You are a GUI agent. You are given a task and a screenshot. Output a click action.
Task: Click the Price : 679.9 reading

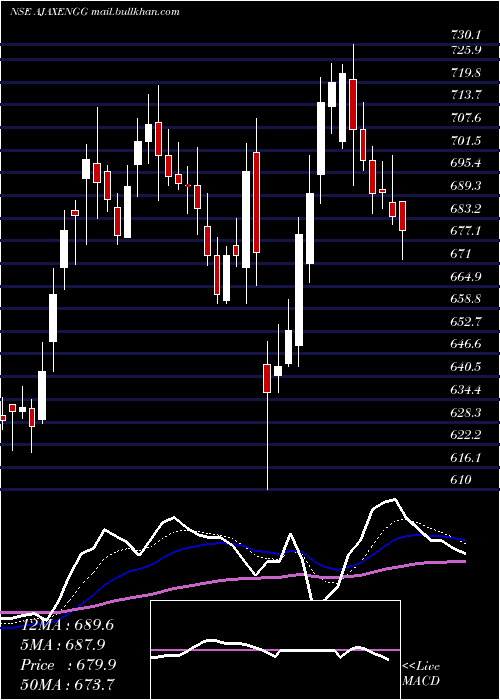tap(69, 665)
